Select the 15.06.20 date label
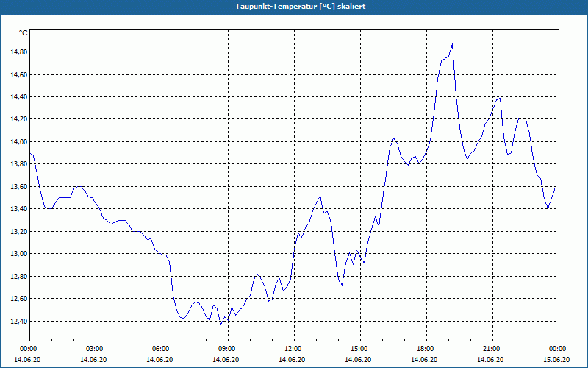Image resolution: width=588 pixels, height=368 pixels. tap(556, 360)
